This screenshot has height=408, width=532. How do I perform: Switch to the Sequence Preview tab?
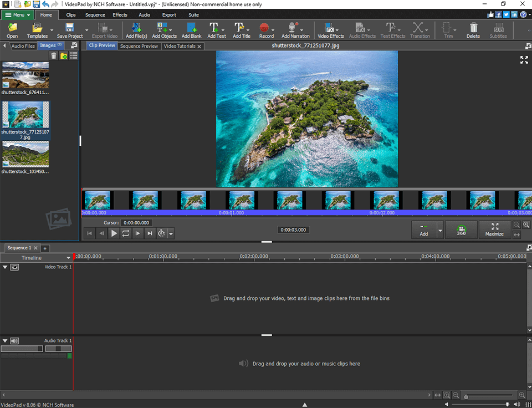tap(139, 46)
